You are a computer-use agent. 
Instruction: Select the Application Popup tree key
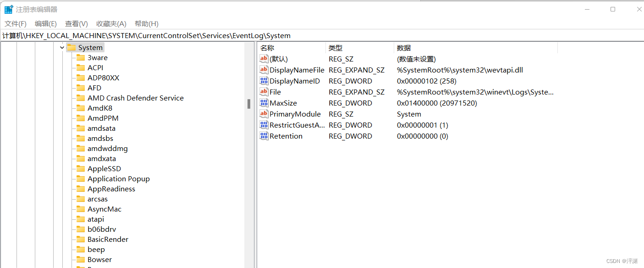pos(118,179)
